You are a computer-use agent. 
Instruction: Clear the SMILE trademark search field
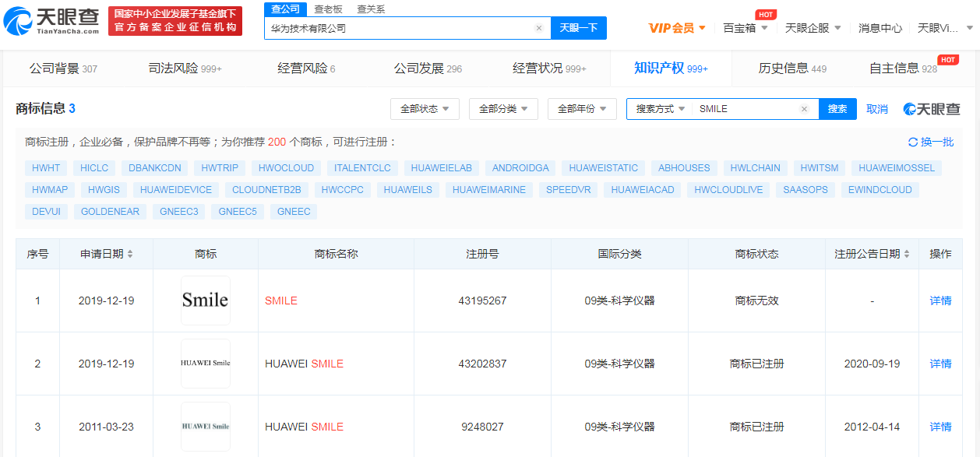tap(805, 109)
